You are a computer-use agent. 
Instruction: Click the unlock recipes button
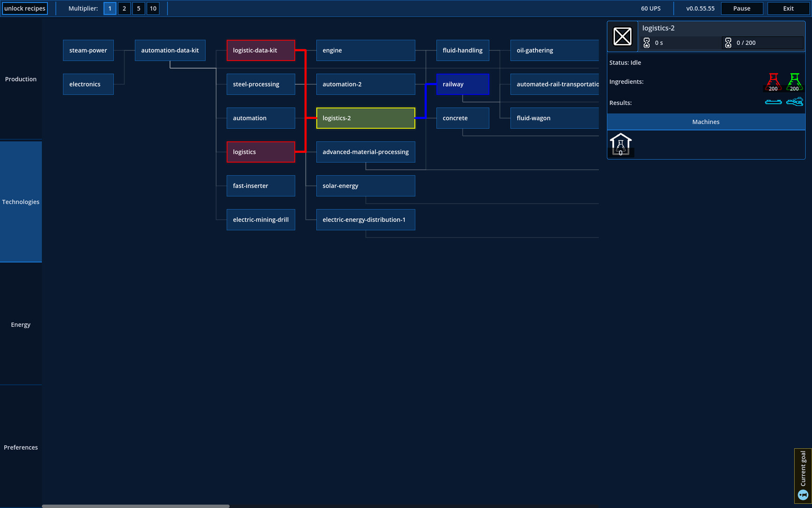[25, 8]
